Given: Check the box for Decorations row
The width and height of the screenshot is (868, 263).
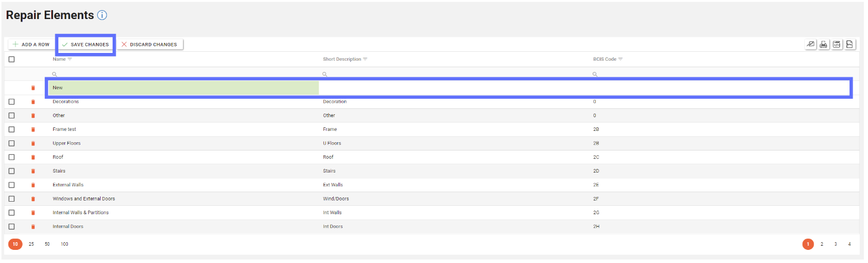Looking at the screenshot, I should click(11, 102).
